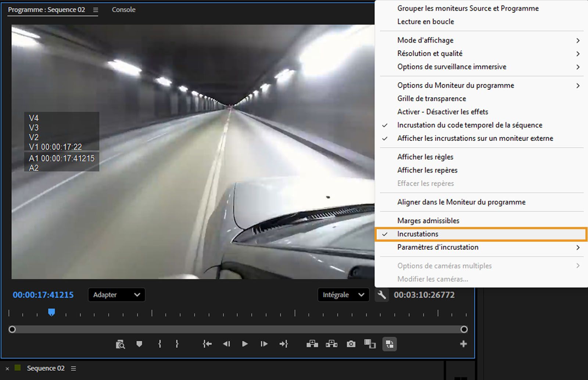This screenshot has width=588, height=380.
Task: Open the 'Adapter' zoom level dropdown
Action: (x=116, y=295)
